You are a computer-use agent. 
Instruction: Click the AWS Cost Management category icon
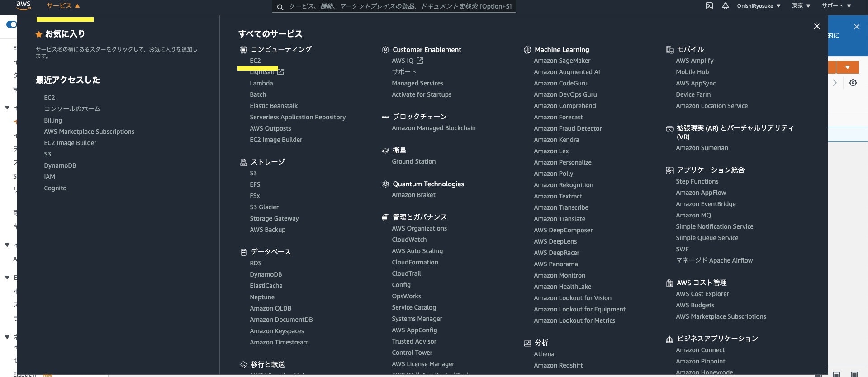[x=669, y=283]
